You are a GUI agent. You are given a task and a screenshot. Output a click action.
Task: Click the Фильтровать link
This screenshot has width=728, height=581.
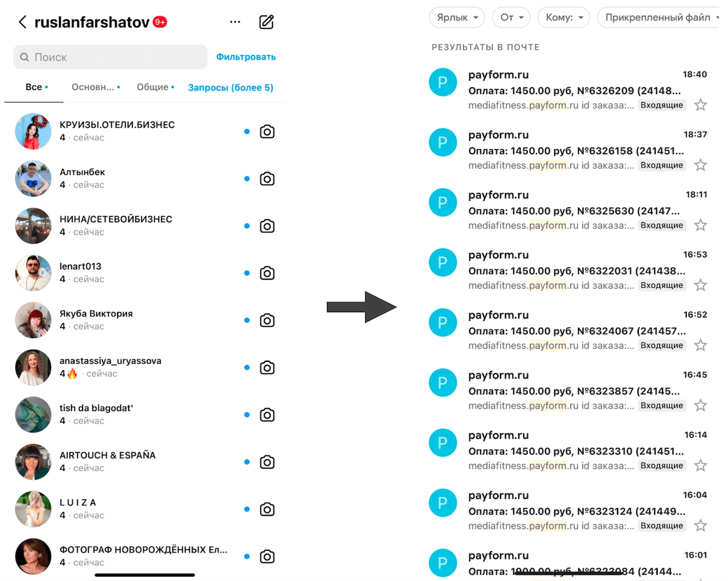click(x=246, y=57)
